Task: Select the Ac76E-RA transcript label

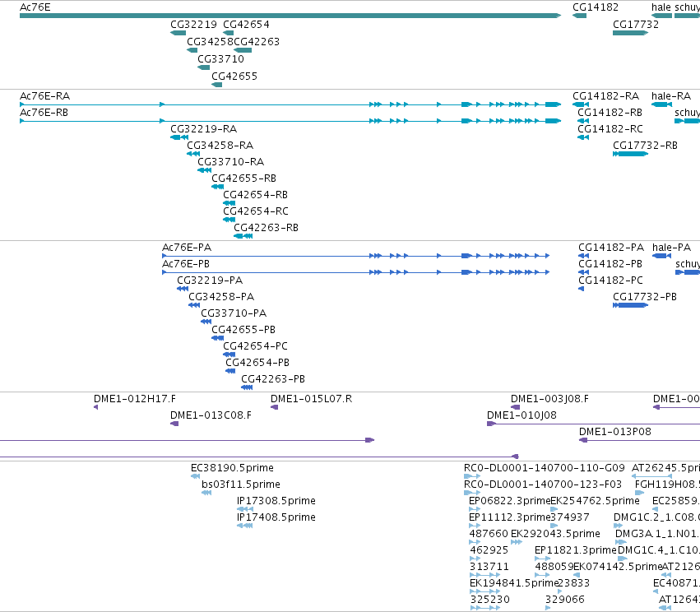Action: pos(45,96)
